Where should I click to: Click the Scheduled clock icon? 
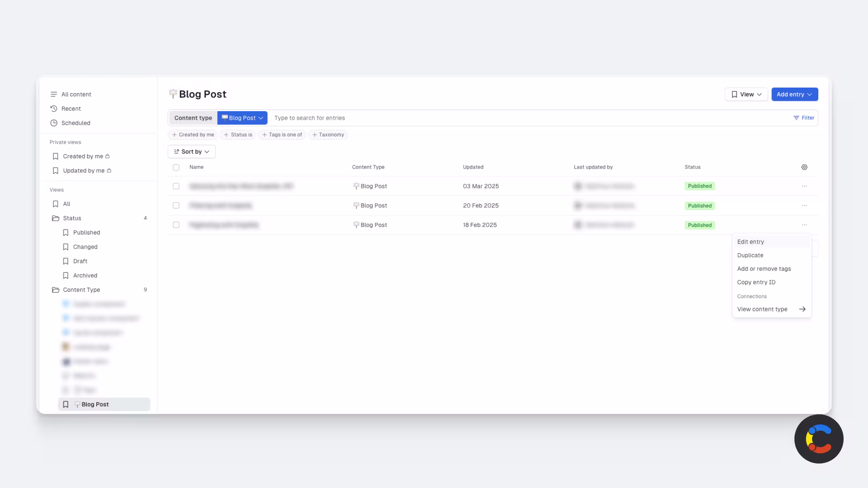point(54,123)
